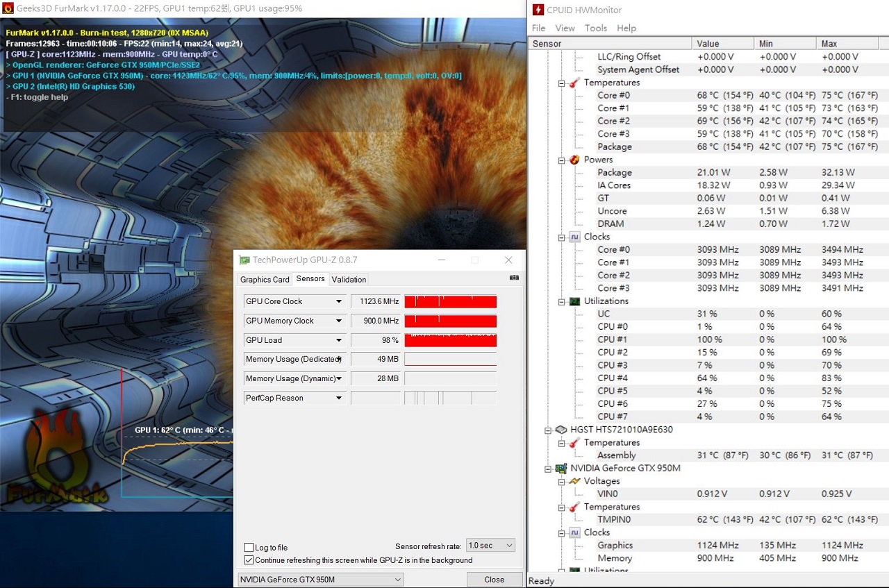The image size is (889, 588).
Task: Collapse the GPU Voltages tree node
Action: (x=561, y=481)
